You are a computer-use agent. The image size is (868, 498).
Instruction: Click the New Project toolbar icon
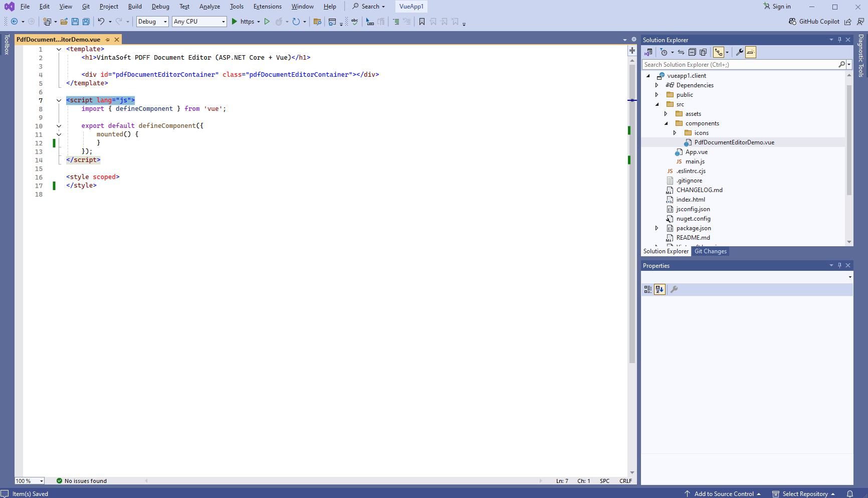coord(47,22)
